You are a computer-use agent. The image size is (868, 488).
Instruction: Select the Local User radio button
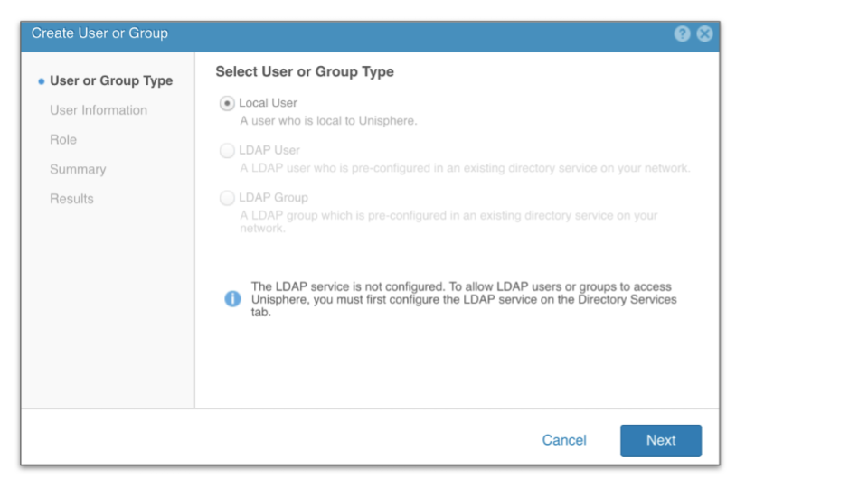point(227,103)
